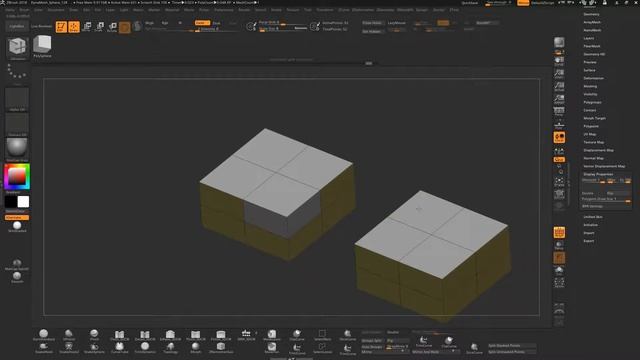Expand the ArrayMesh subpalette
This screenshot has height=360, width=640.
tap(592, 22)
